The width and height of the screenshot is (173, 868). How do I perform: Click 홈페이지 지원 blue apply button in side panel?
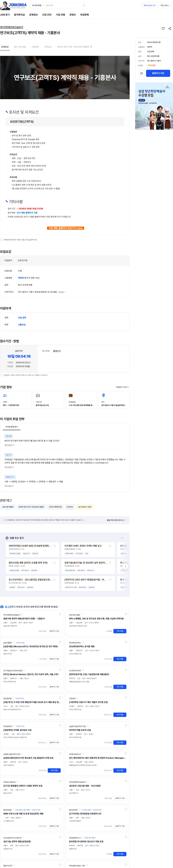point(158,73)
